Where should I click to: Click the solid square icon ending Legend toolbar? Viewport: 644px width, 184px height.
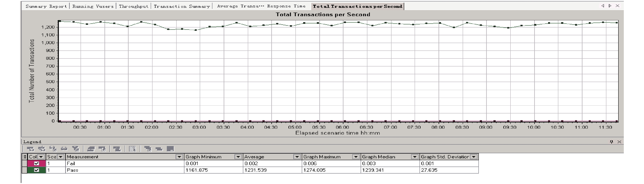(x=170, y=149)
